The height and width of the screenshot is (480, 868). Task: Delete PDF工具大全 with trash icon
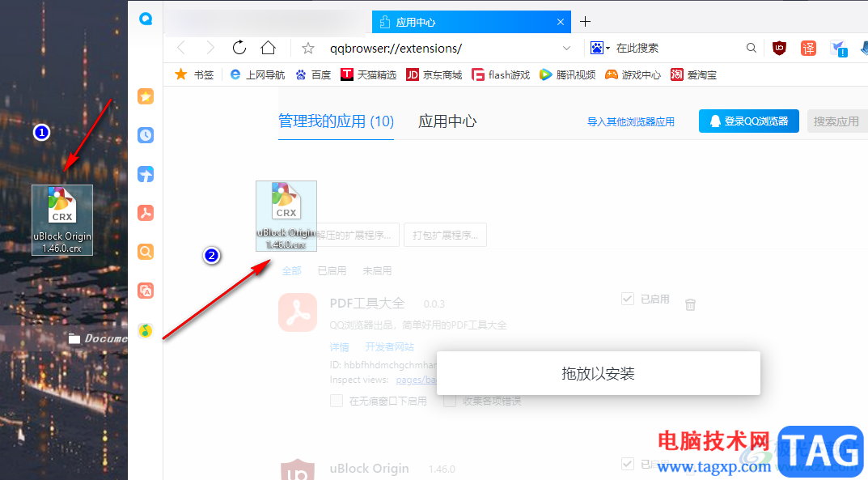click(690, 304)
